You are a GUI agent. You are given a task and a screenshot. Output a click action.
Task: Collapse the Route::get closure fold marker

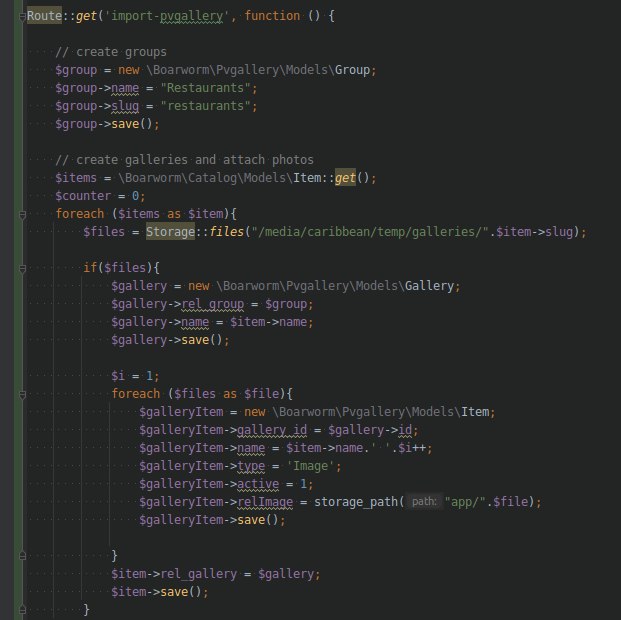[x=23, y=17]
